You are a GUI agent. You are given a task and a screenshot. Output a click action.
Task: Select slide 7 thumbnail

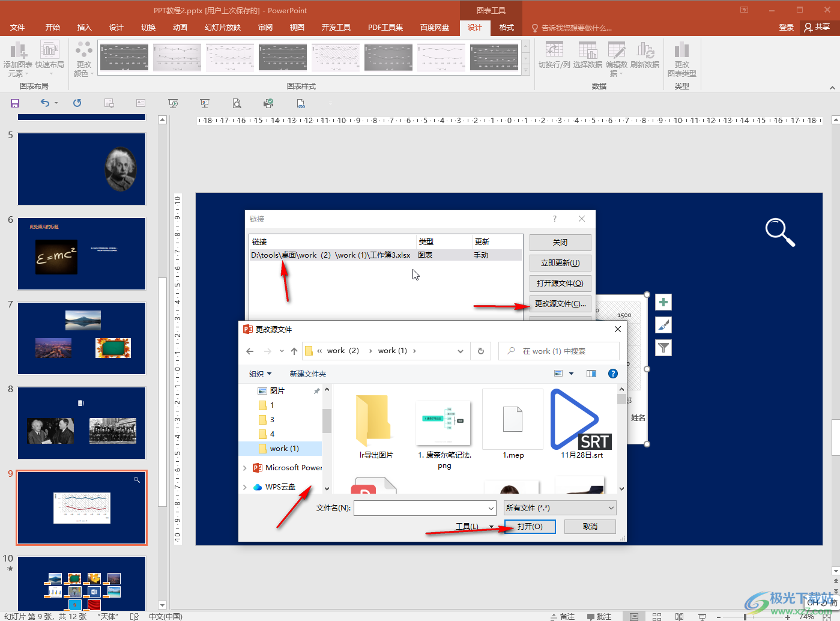[82, 338]
